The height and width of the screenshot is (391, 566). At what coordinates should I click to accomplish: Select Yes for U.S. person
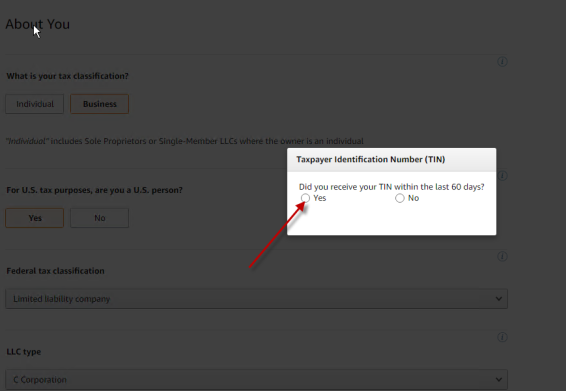pos(35,218)
